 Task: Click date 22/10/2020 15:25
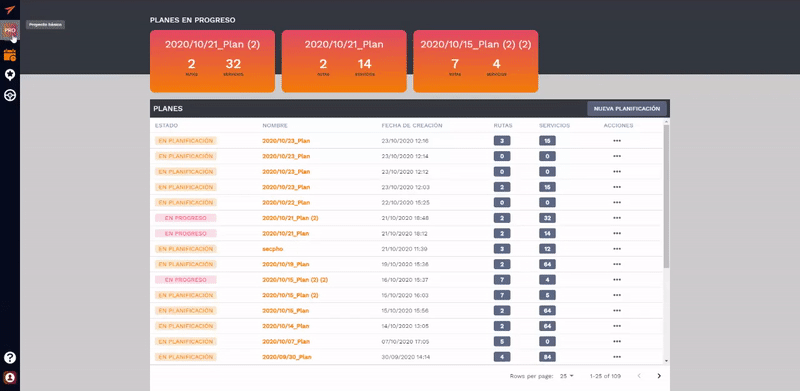[406, 203]
